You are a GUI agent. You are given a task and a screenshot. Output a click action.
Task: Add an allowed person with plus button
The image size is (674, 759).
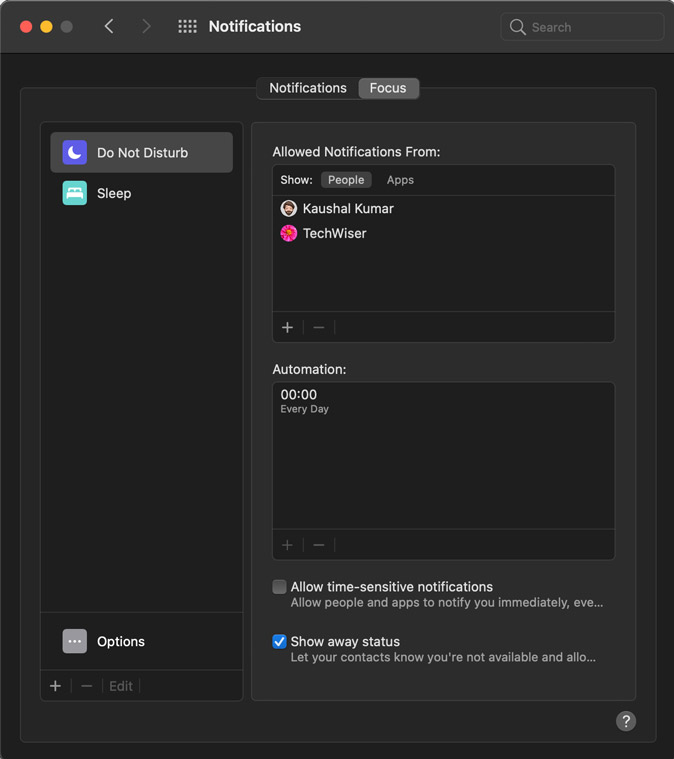point(288,327)
